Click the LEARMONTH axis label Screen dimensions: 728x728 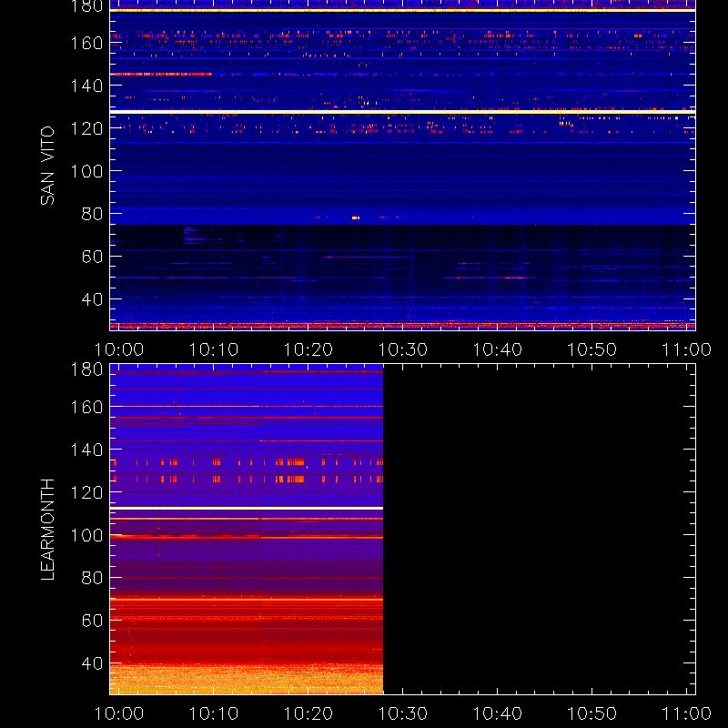(47, 530)
